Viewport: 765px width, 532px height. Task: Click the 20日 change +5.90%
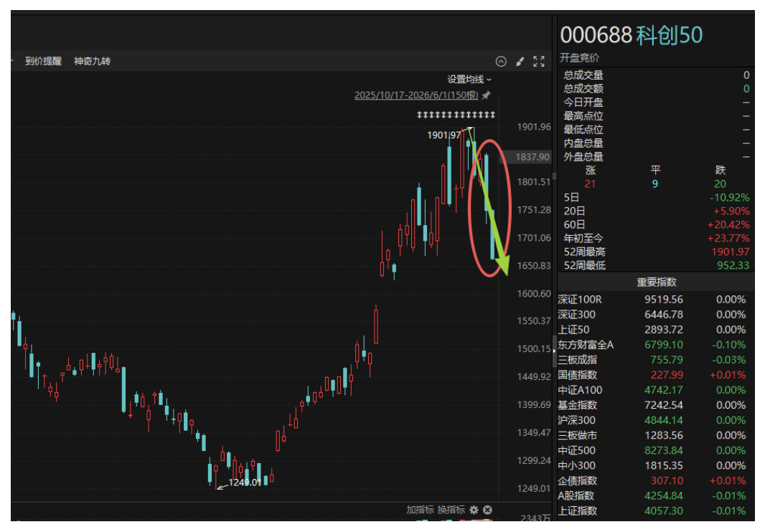[x=731, y=211]
